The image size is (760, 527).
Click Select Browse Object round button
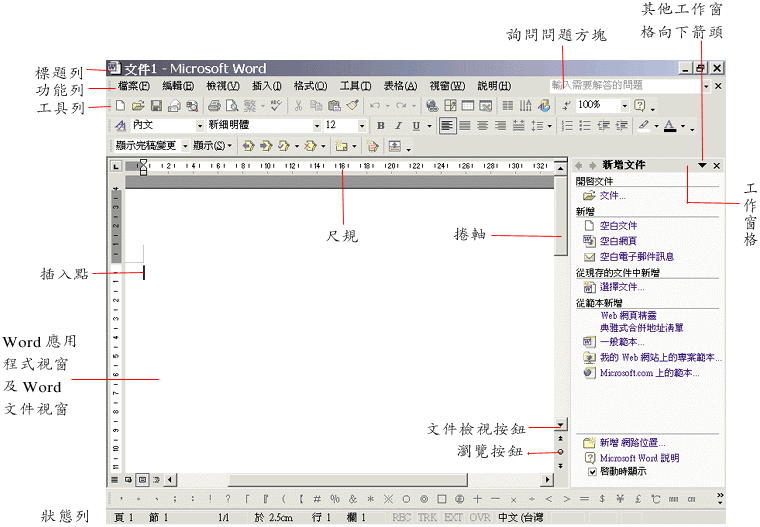561,452
